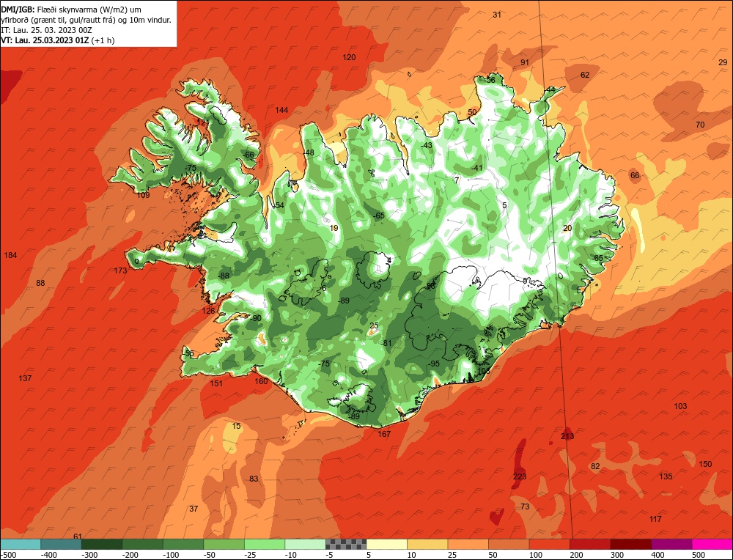The image size is (733, 560).
Task: Click the pale yellow 5 to 10 swatch
Action: 386,544
